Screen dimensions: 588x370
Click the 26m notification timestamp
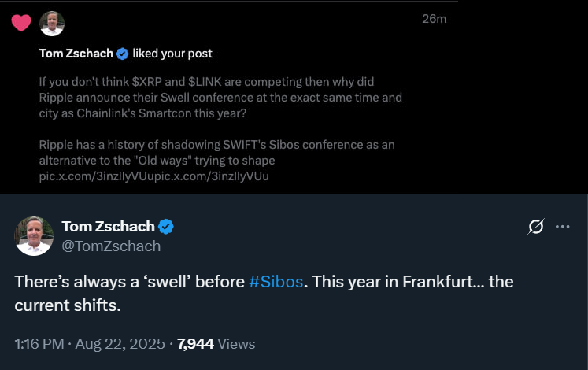tap(434, 19)
